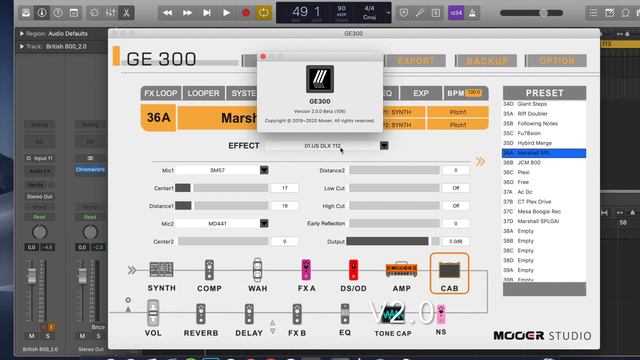Viewport: 640px width, 360px height.
Task: Switch to the EXP tab
Action: (x=421, y=93)
